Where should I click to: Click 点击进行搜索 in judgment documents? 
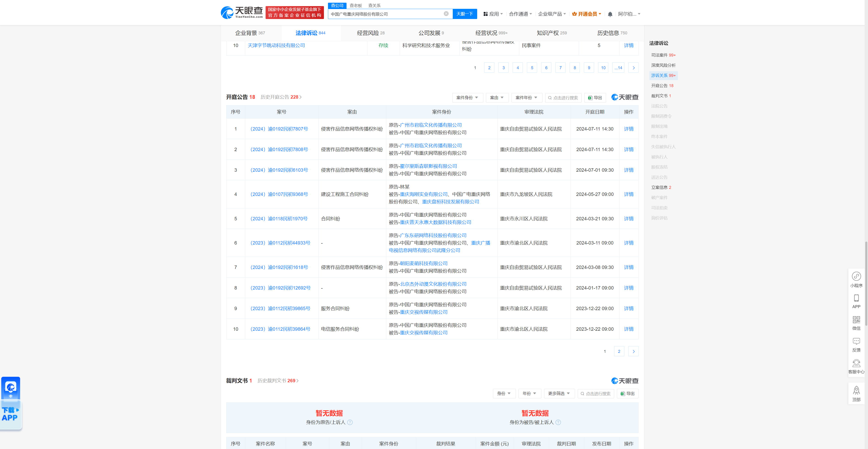pyautogui.click(x=596, y=393)
